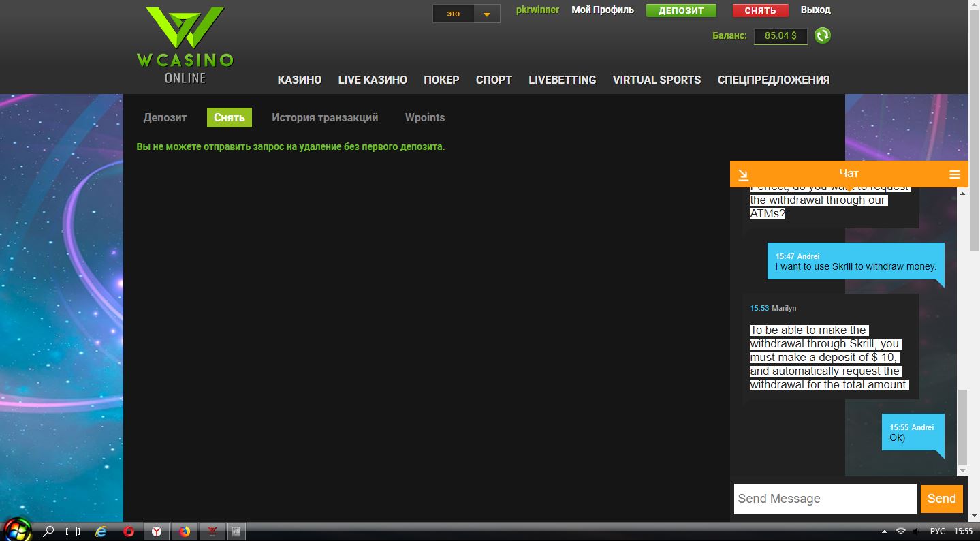
Task: Open the История транзакций tab
Action: [325, 117]
